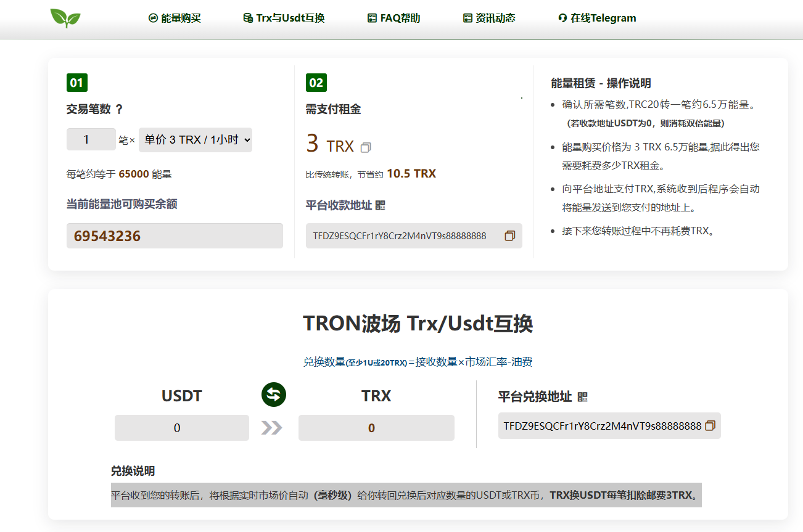Image resolution: width=803 pixels, height=532 pixels.
Task: Click the green 02 step badge
Action: 316,83
